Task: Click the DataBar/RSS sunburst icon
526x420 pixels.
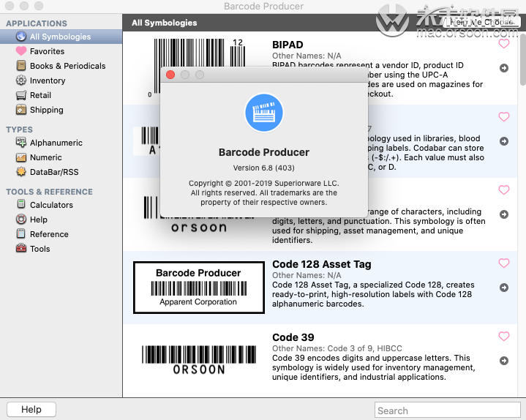Action: pyautogui.click(x=21, y=171)
